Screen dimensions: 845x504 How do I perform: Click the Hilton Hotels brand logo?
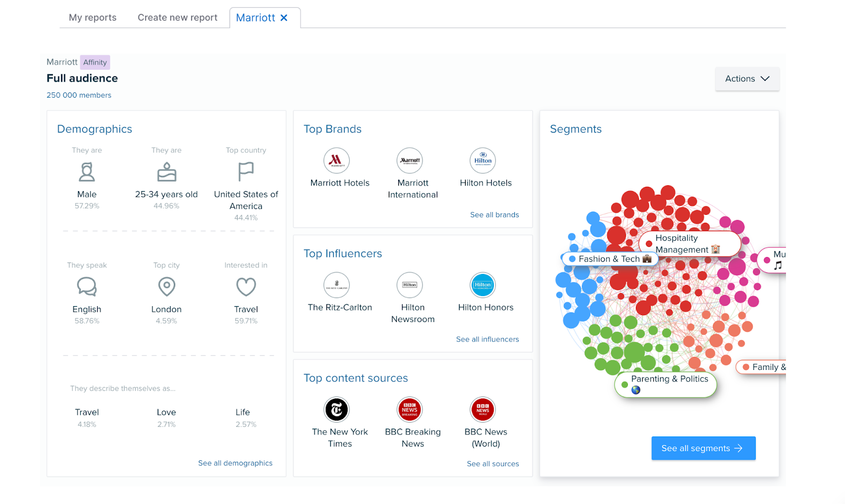[x=483, y=160]
